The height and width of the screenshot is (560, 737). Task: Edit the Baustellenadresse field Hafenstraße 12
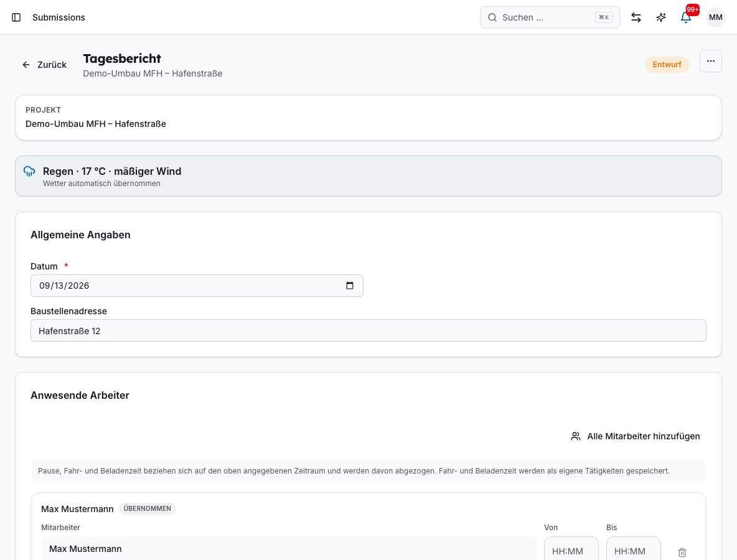368,331
